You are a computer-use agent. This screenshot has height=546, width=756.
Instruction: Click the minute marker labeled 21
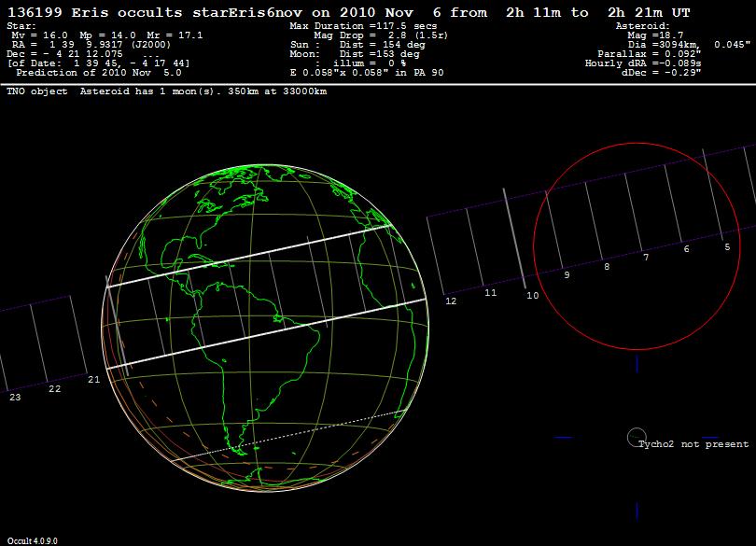pyautogui.click(x=94, y=380)
